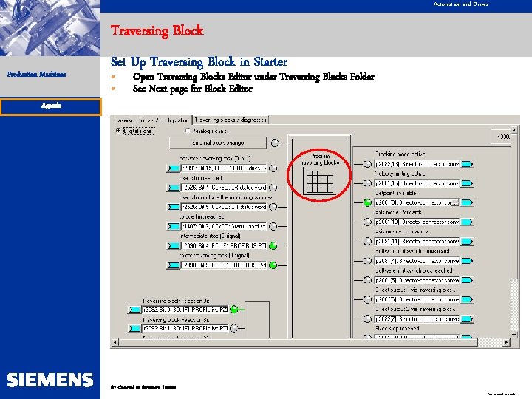Click cyan output connector for Setpoint available
Image resolution: width=532 pixels, height=399 pixels.
(468, 203)
